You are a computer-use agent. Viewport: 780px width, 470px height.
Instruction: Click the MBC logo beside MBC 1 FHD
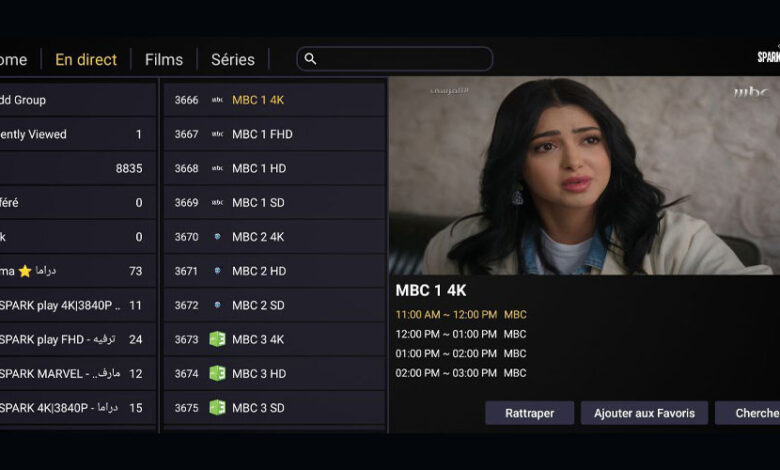coord(217,134)
